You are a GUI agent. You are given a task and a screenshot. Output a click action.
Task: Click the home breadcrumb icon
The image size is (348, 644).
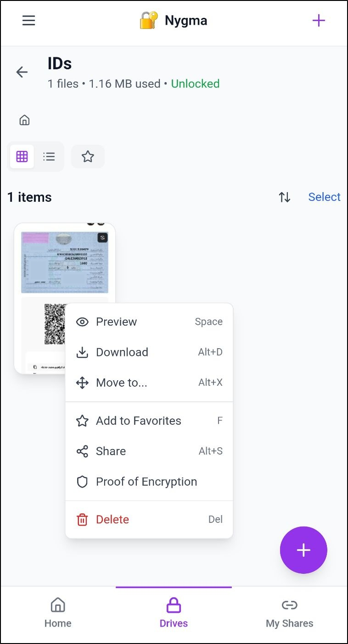pyautogui.click(x=24, y=120)
